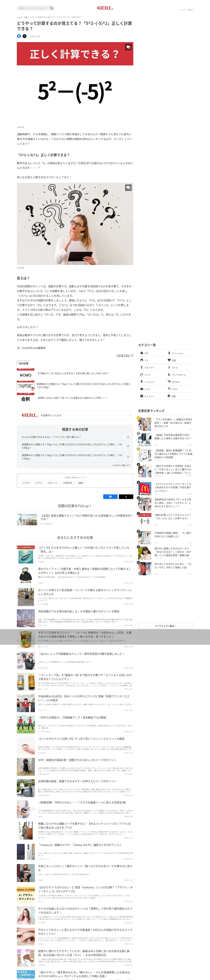The height and width of the screenshot is (980, 210).
Task: Open next article 【会釈】はなんと読む
Action: coord(72,398)
